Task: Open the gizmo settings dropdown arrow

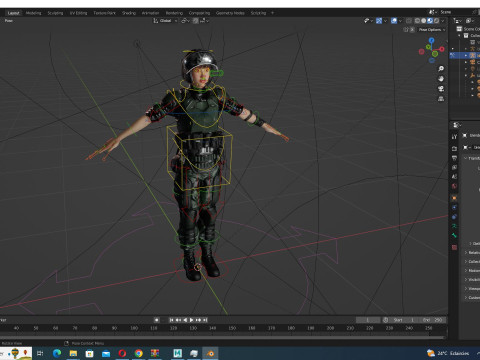Action: (386, 21)
